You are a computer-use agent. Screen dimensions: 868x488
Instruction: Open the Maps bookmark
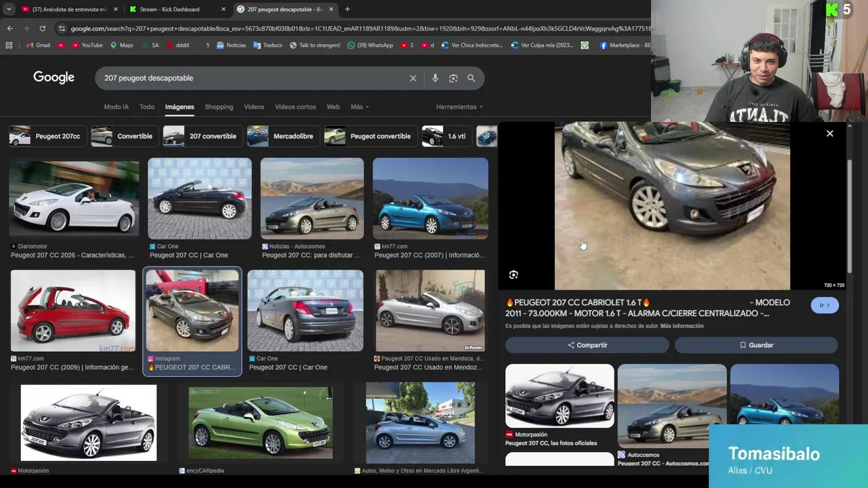click(121, 45)
